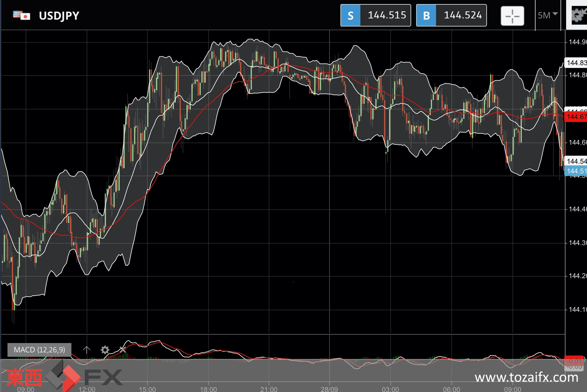Click the blue S sell button
Image resolution: width=587 pixels, height=392 pixels.
351,16
